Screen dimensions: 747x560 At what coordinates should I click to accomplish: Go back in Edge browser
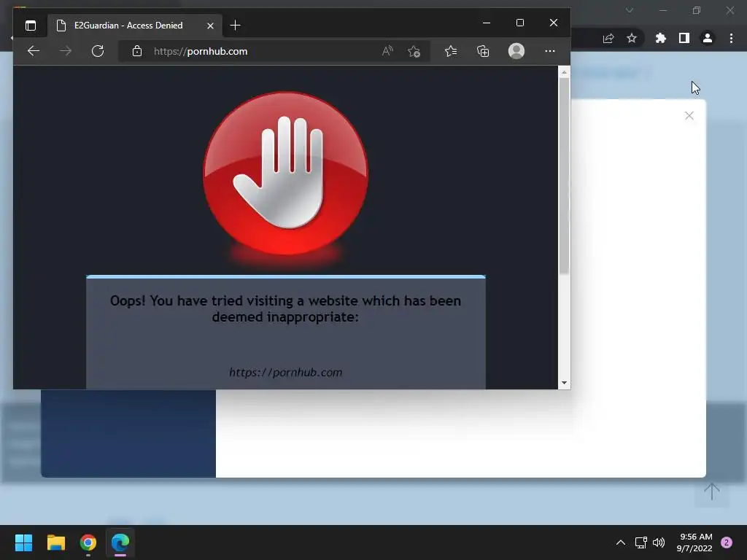[34, 51]
